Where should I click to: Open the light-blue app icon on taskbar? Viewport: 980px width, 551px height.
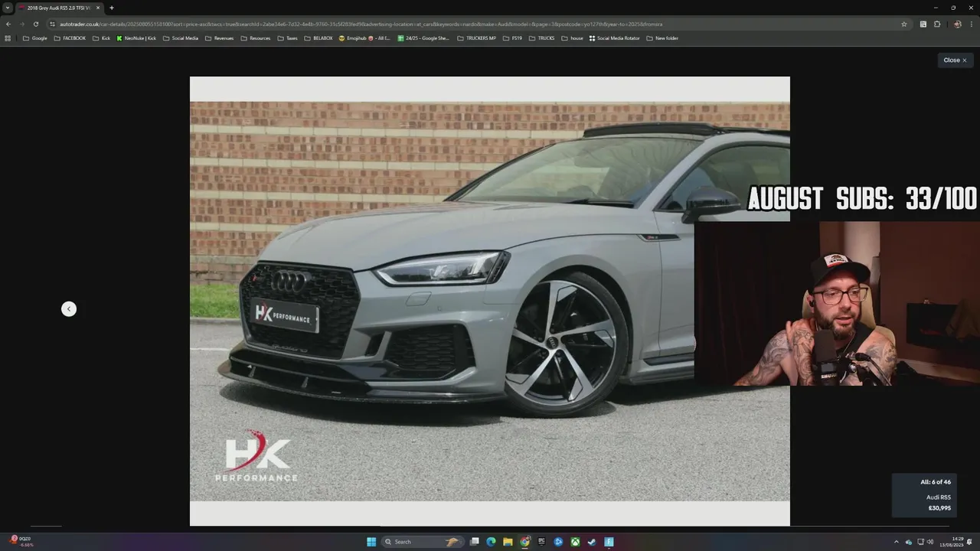pos(609,542)
